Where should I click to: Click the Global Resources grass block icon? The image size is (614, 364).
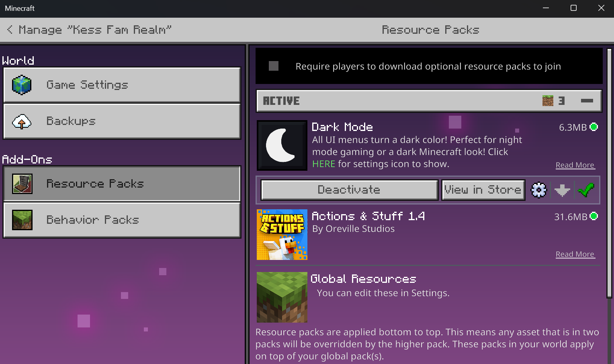click(282, 297)
